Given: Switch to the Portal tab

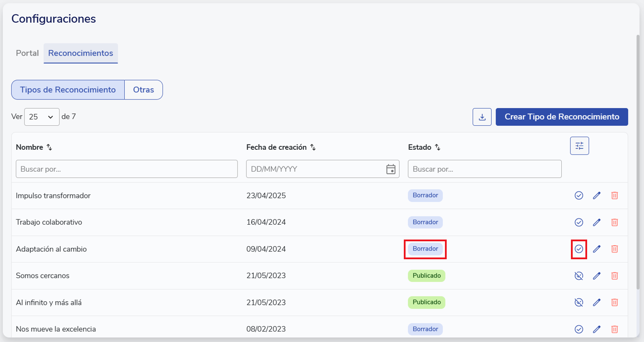Looking at the screenshot, I should (x=27, y=53).
